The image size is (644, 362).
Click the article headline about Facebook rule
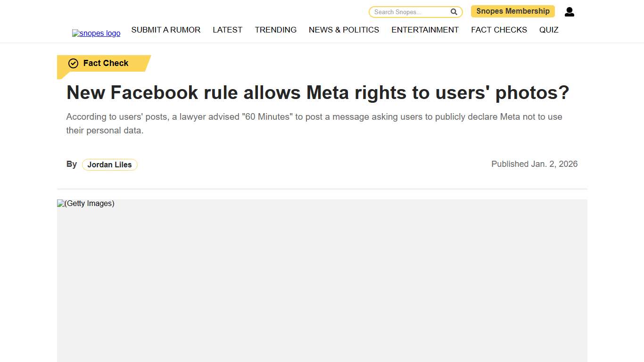tap(318, 93)
